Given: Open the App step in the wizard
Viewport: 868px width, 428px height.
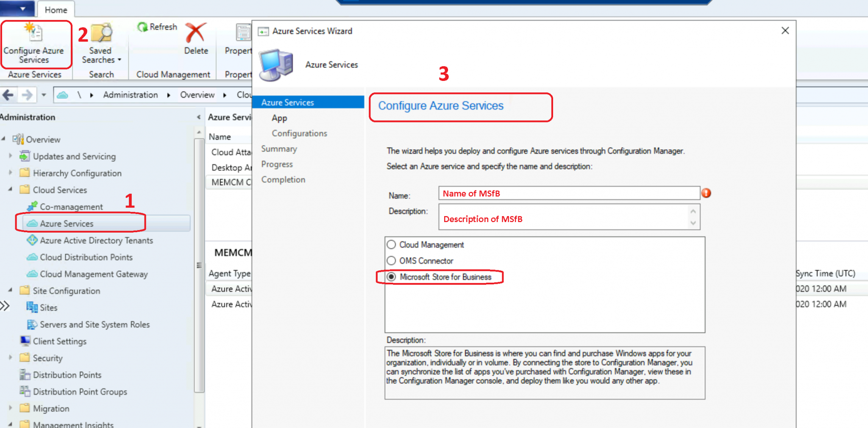Looking at the screenshot, I should point(279,118).
